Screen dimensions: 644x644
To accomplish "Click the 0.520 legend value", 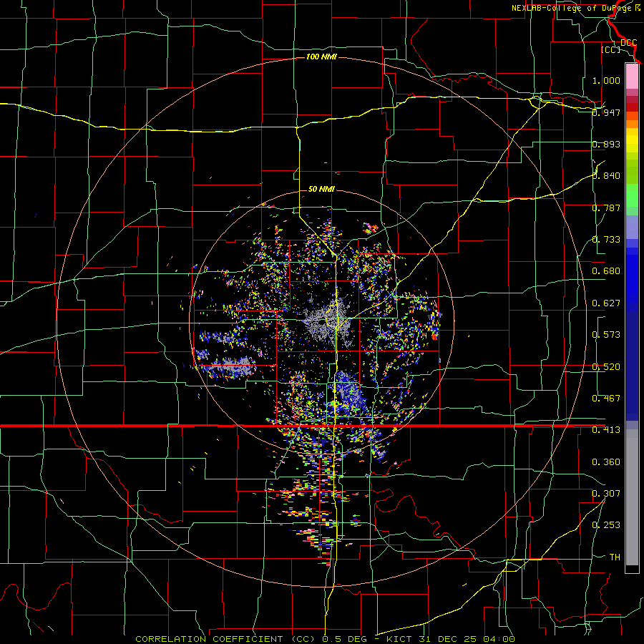I will coord(606,367).
